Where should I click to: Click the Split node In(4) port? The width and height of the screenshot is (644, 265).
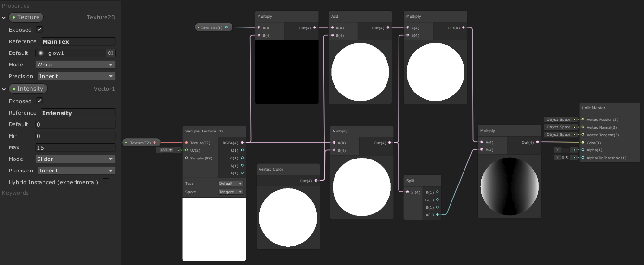(x=407, y=192)
